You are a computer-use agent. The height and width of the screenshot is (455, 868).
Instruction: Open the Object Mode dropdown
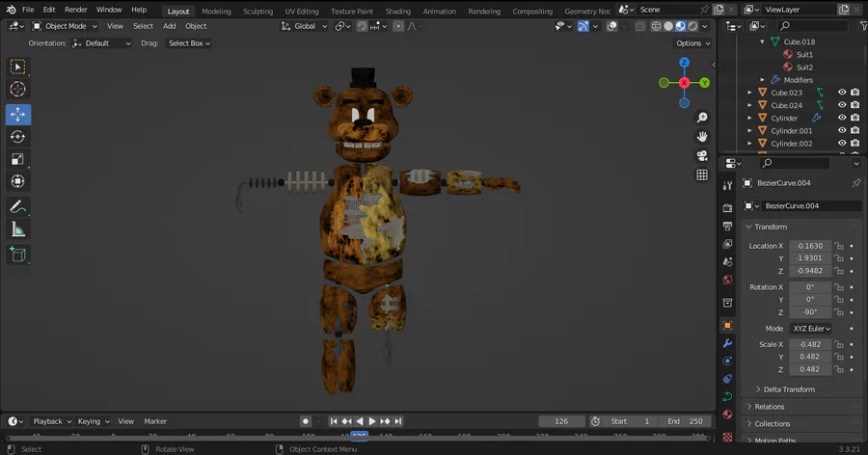click(x=65, y=26)
